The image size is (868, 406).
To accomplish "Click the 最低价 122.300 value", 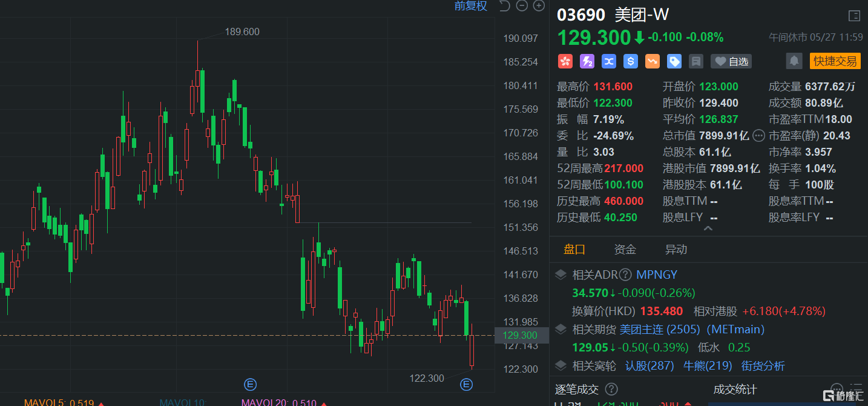I will (613, 103).
